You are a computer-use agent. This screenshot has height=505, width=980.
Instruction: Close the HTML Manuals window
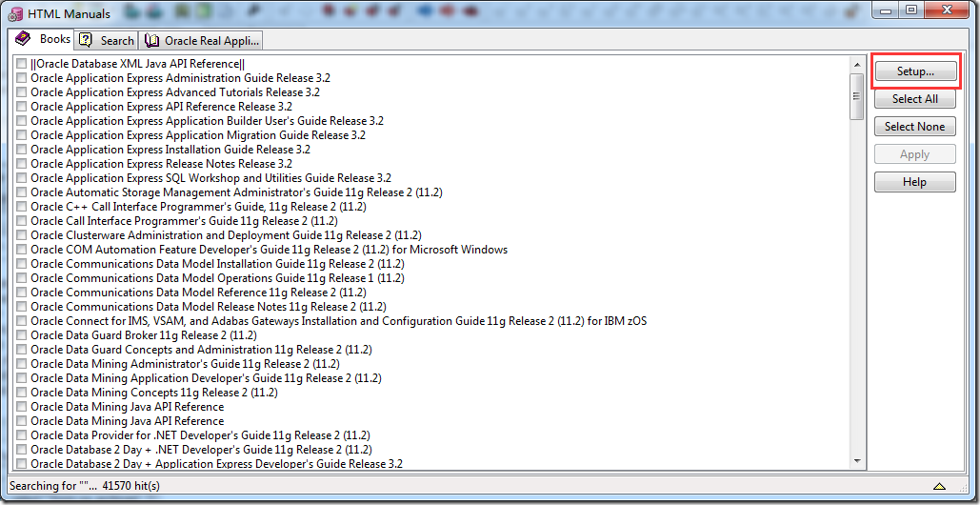[x=948, y=10]
